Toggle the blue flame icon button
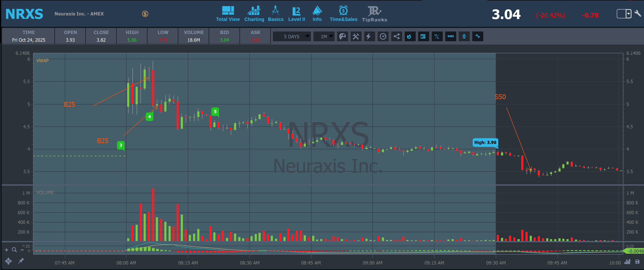 point(410,37)
